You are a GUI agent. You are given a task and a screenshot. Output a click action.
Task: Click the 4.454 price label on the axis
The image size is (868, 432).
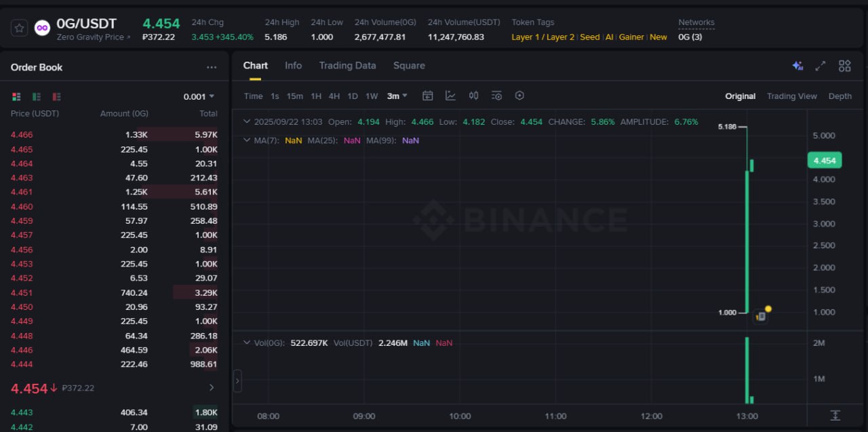825,160
